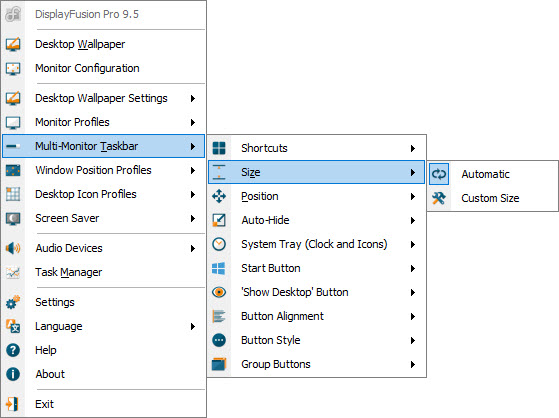The image size is (559, 418).
Task: Choose Exit to quit DisplayFusion
Action: 104,404
